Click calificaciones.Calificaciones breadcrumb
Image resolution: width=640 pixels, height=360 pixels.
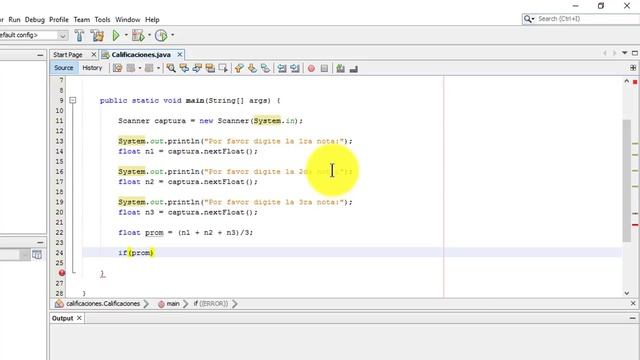coord(103,304)
